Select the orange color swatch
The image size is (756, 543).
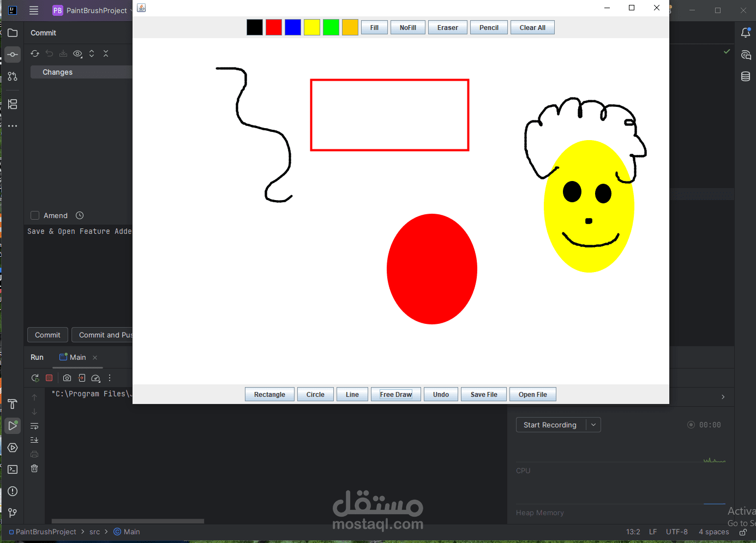(350, 27)
